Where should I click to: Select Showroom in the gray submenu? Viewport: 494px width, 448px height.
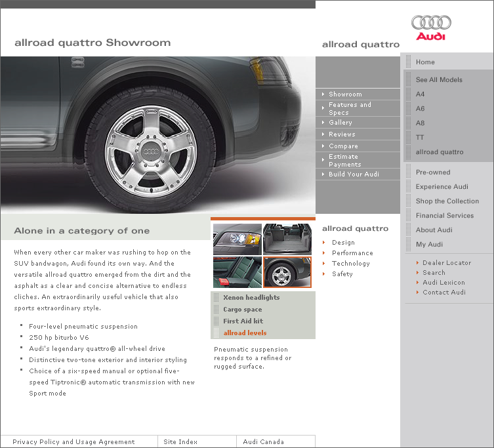[x=345, y=94]
